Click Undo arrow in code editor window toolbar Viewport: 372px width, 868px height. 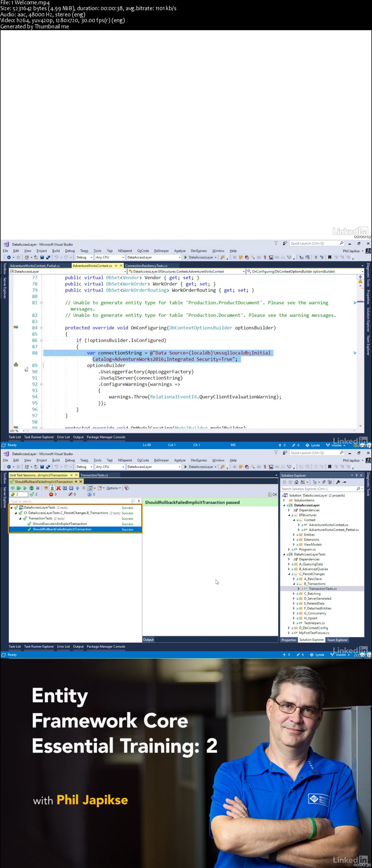[56, 257]
